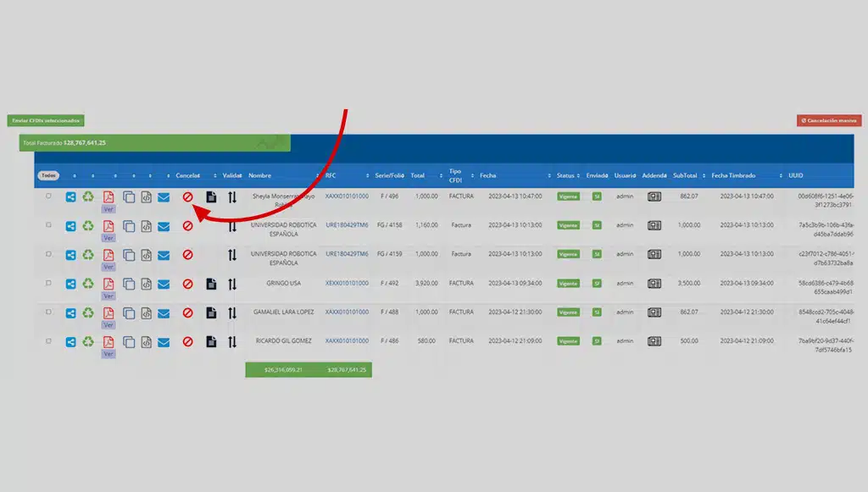The image size is (868, 492).
Task: Click the SubTotal column header
Action: click(x=685, y=175)
